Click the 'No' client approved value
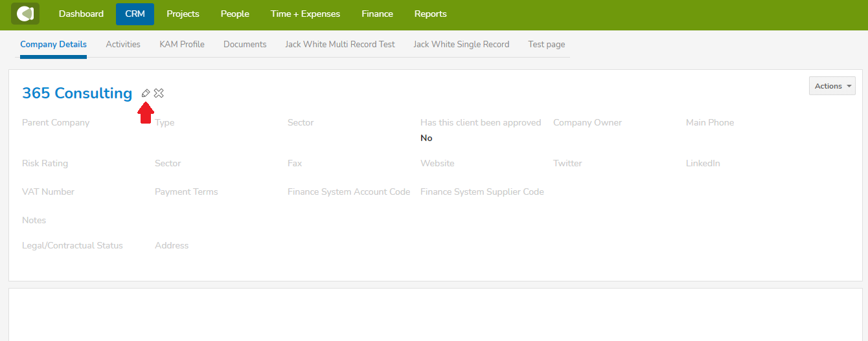Image resolution: width=868 pixels, height=341 pixels. point(426,138)
